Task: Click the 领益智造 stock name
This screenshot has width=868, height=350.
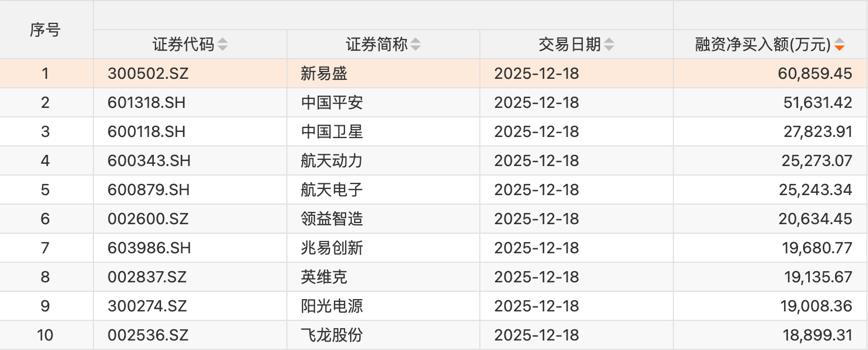Action: (x=332, y=219)
